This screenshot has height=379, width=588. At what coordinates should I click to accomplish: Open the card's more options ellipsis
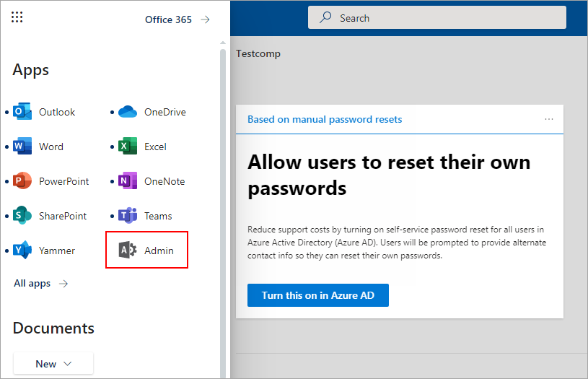pyautogui.click(x=549, y=119)
